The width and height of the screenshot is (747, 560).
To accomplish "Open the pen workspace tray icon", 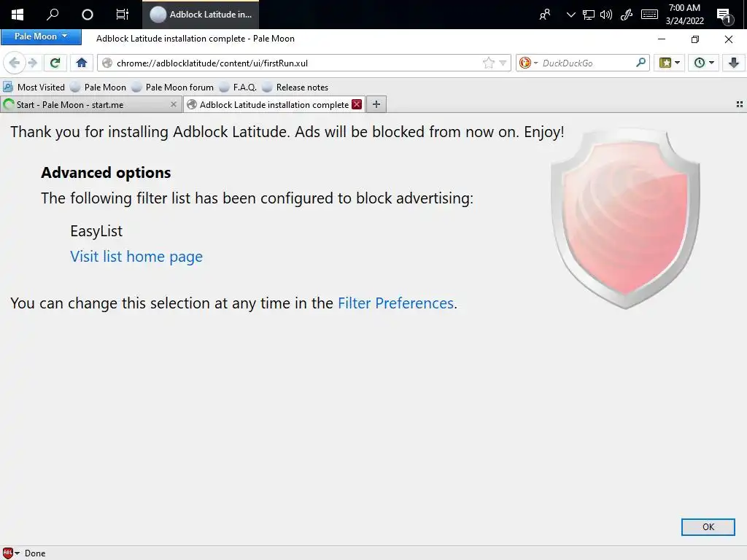I will 627,15.
